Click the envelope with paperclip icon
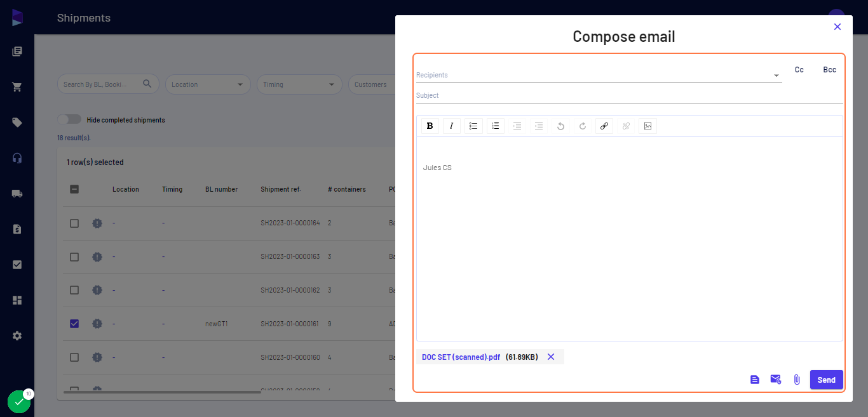This screenshot has width=868, height=417. (776, 380)
